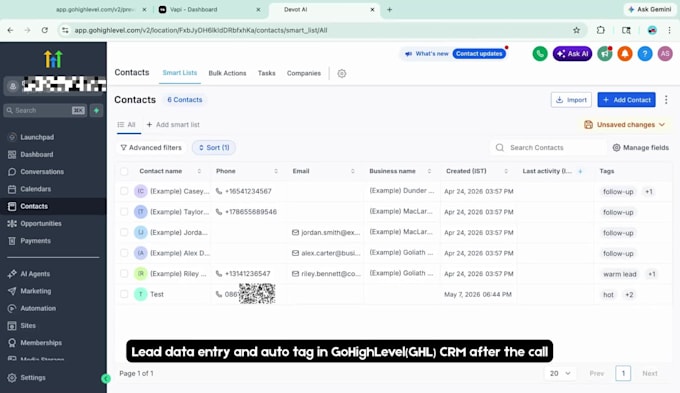This screenshot has height=393, width=680.
Task: Sort by Email column arrows
Action: 353,171
